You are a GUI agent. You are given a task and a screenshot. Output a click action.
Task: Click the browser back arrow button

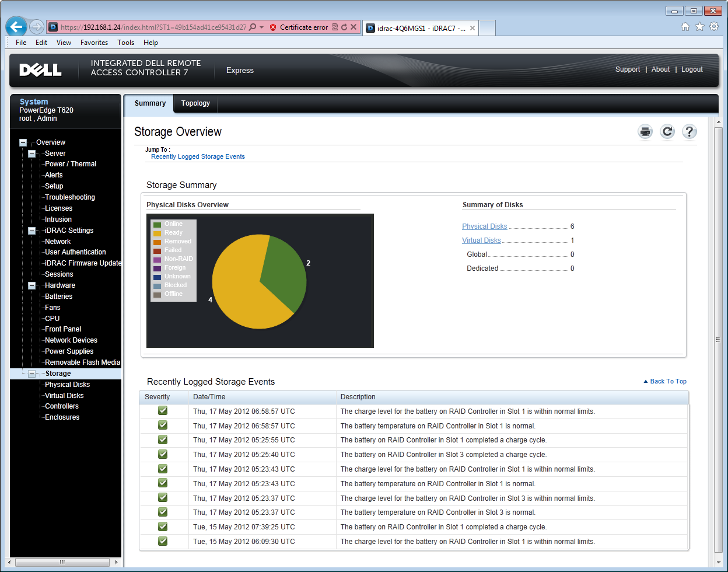16,26
